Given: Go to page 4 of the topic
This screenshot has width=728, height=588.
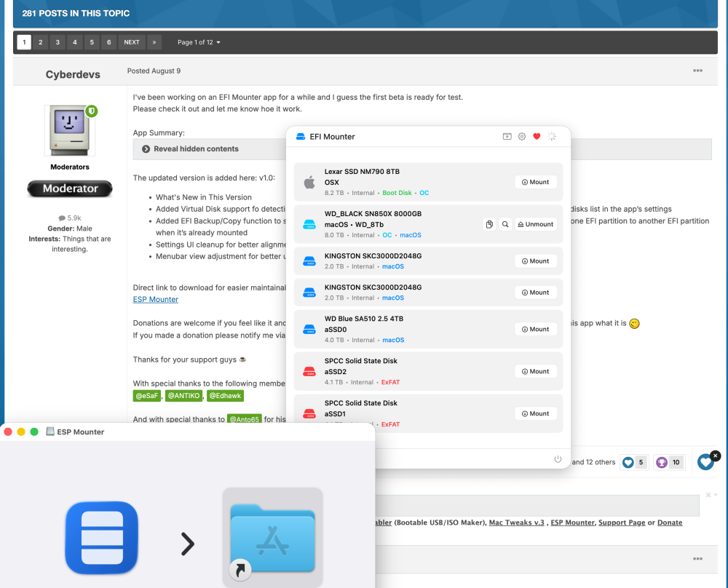Looking at the screenshot, I should coord(75,42).
